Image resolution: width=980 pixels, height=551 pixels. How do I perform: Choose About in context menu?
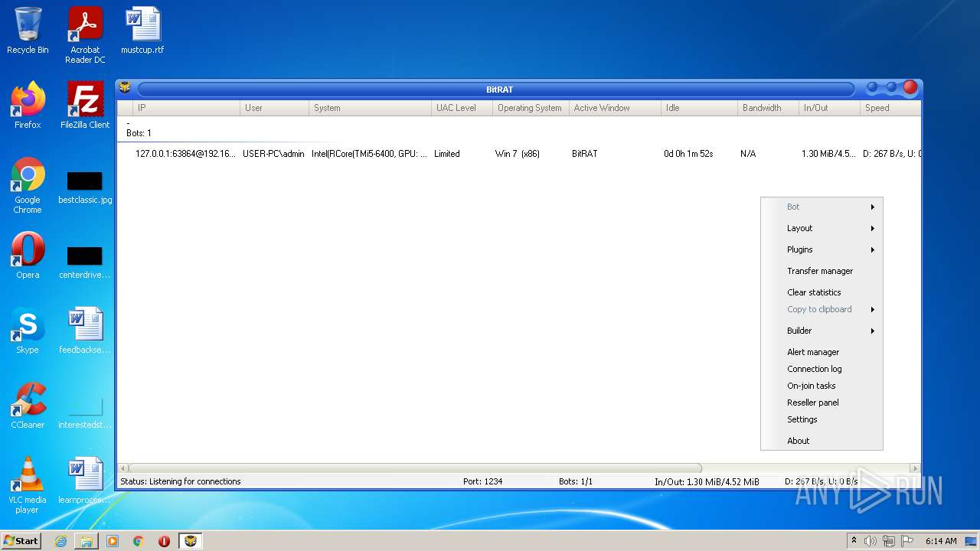coord(822,441)
